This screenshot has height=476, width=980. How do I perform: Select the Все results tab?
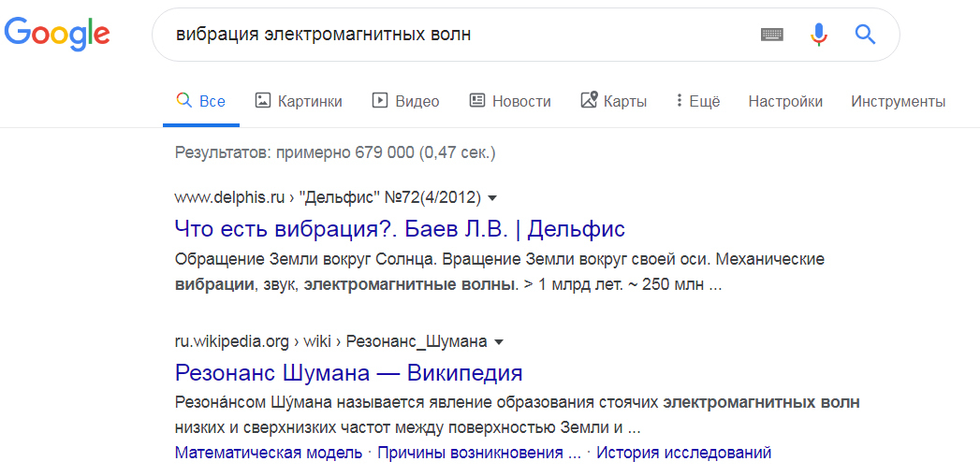[201, 101]
